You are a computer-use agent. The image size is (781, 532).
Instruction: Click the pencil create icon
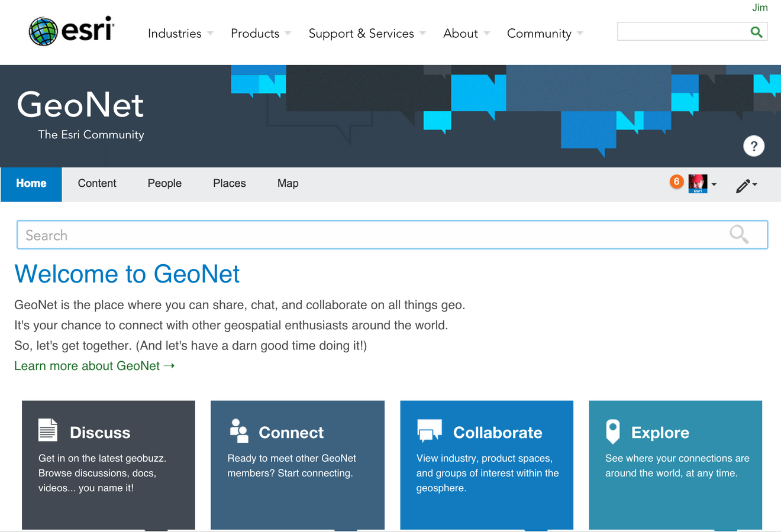[743, 186]
